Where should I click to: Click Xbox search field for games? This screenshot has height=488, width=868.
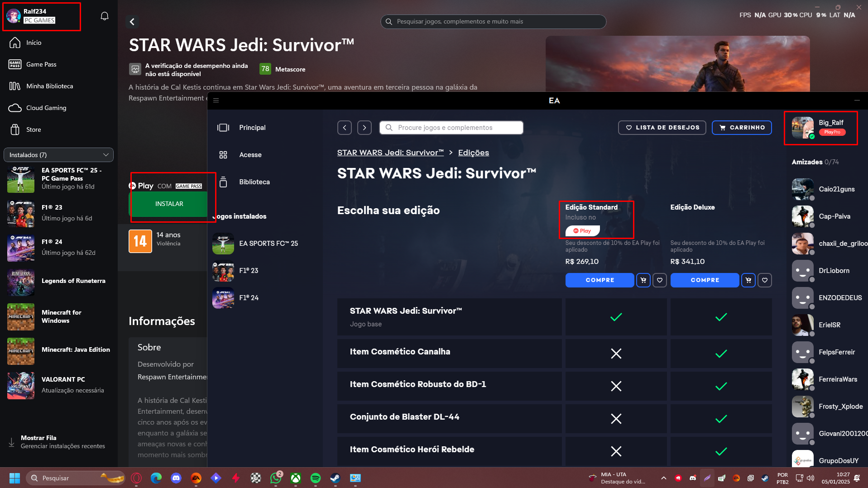(493, 21)
